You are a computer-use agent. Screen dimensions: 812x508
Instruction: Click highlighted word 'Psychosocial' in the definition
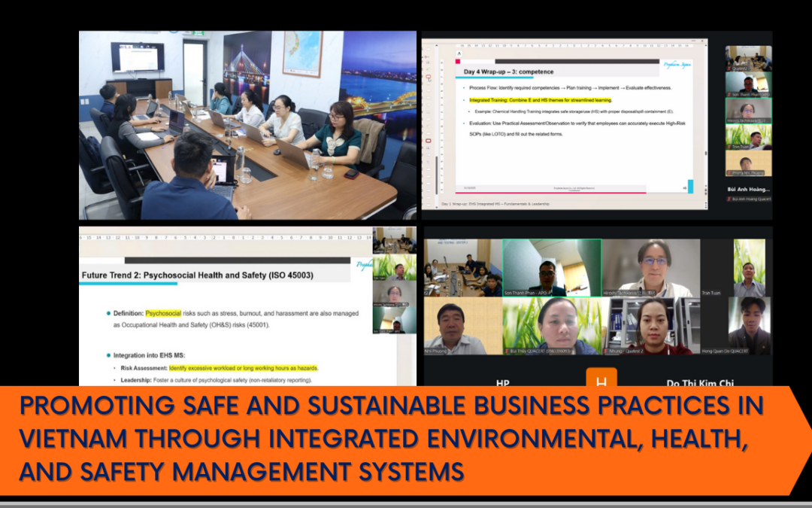(x=163, y=312)
